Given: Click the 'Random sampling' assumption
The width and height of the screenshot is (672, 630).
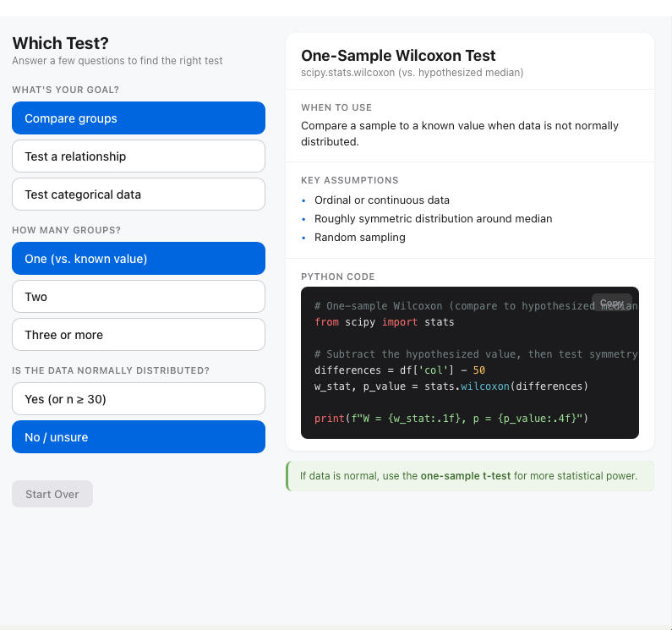Looking at the screenshot, I should coord(360,237).
